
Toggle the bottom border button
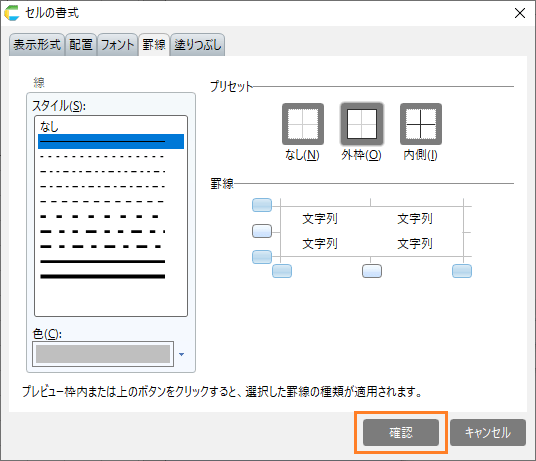[262, 257]
